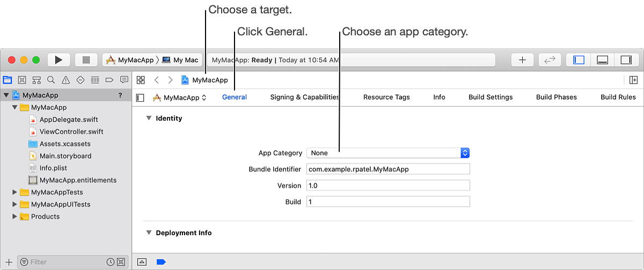The height and width of the screenshot is (270, 644).
Task: Stop the running build
Action: coord(86,60)
